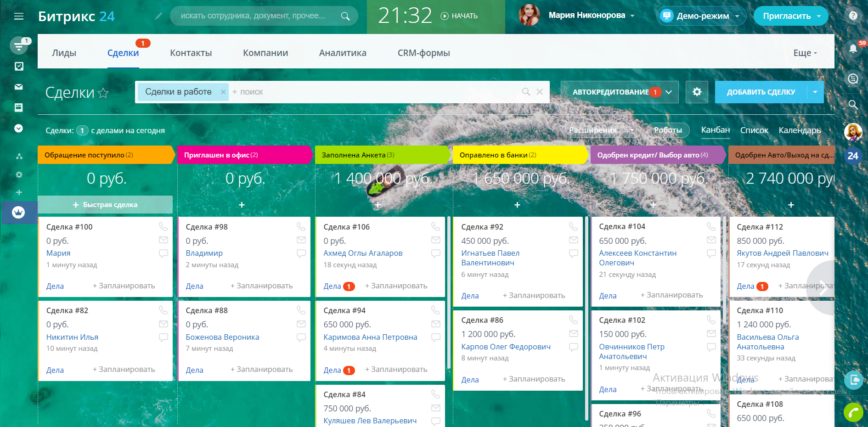The image size is (868, 427).
Task: Open the tasks checkbox icon in left sidebar
Action: [x=19, y=66]
